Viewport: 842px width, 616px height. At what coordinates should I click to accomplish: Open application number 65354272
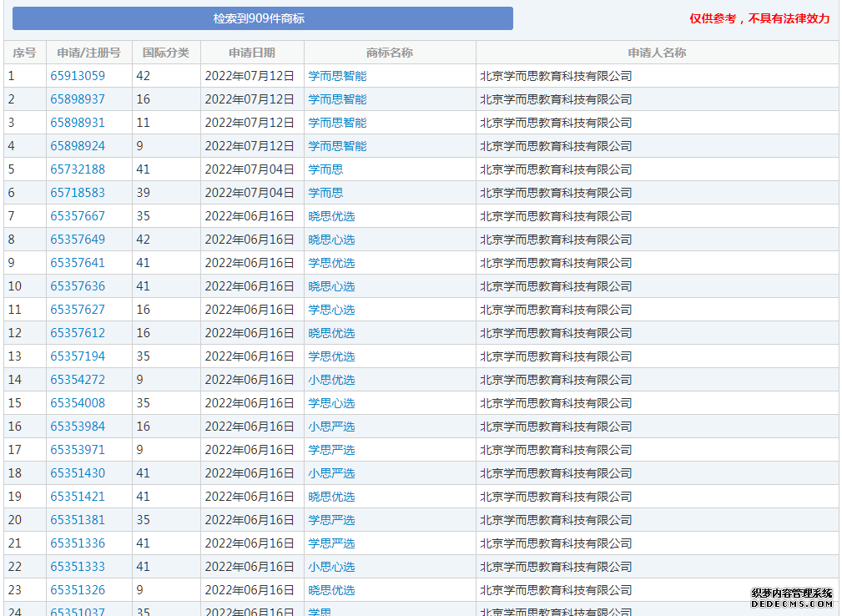pos(78,380)
